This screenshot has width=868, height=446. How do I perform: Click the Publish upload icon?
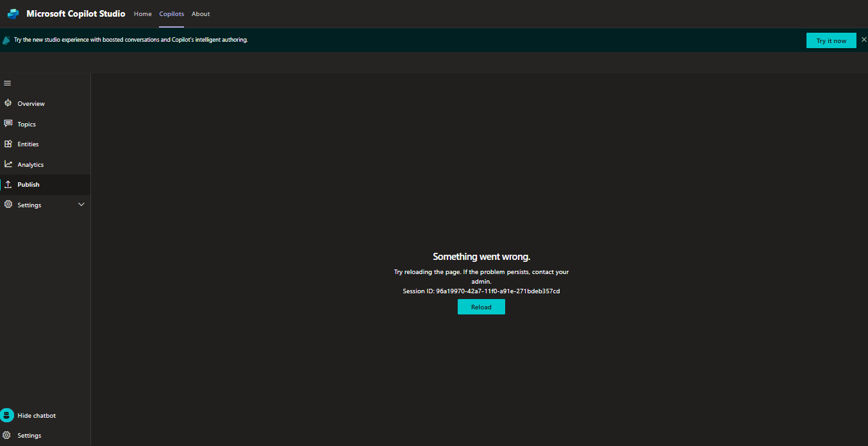coord(8,184)
